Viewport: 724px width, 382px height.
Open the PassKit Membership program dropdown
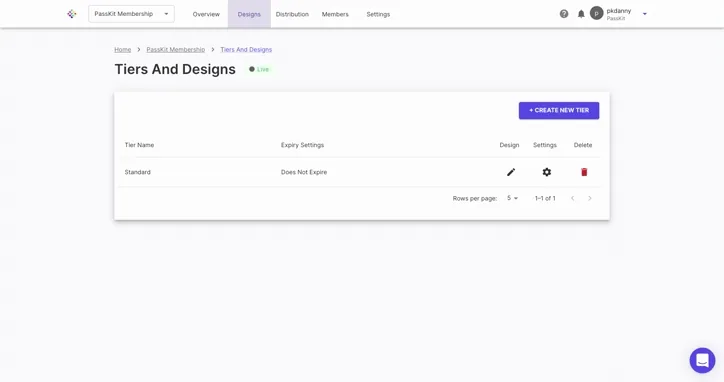click(132, 14)
